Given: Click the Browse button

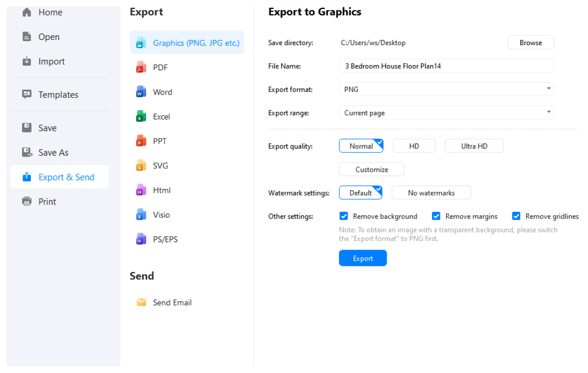Looking at the screenshot, I should (531, 43).
